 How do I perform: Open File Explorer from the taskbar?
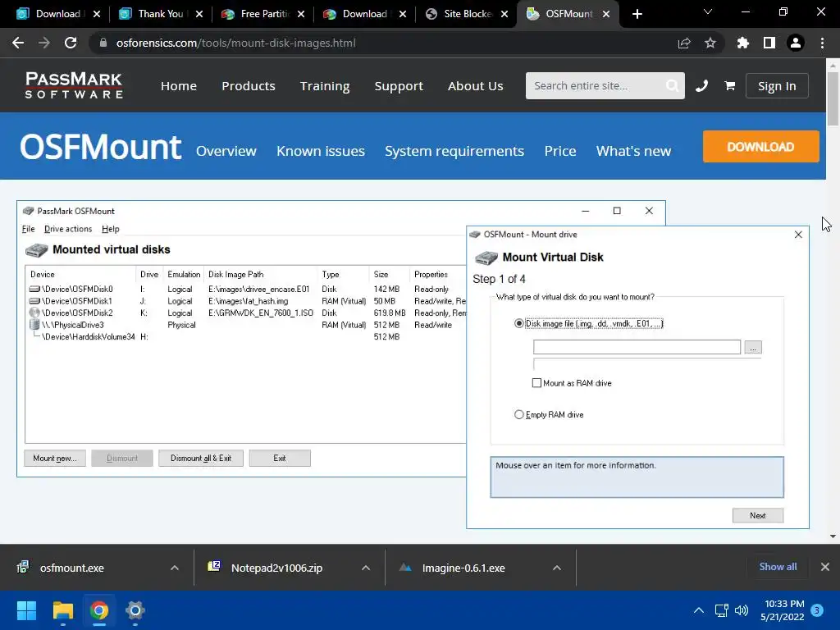click(62, 610)
